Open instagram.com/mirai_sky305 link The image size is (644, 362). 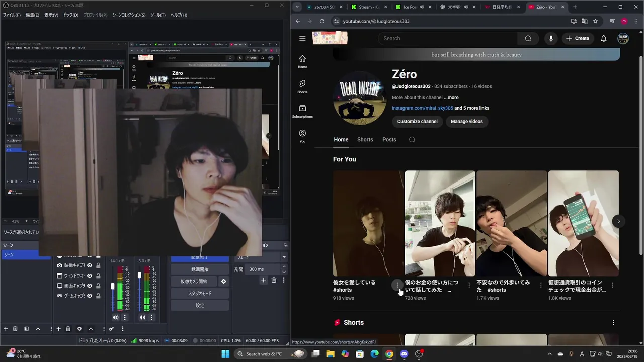click(x=423, y=108)
